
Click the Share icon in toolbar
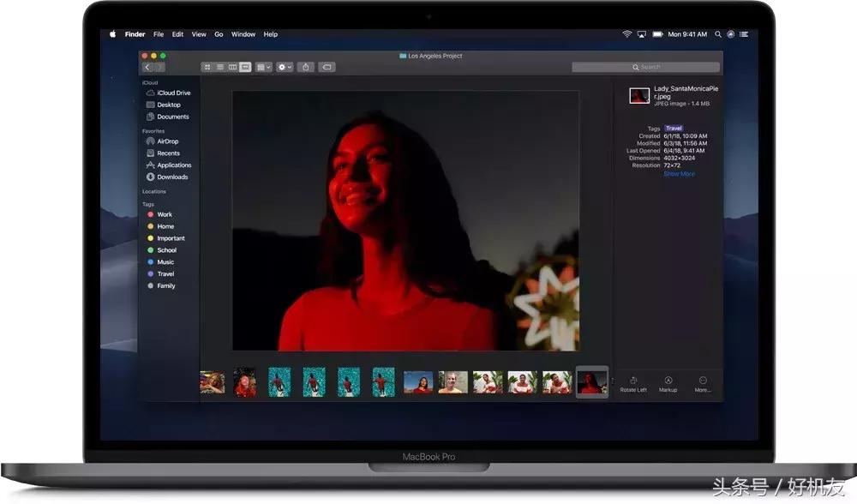point(305,67)
